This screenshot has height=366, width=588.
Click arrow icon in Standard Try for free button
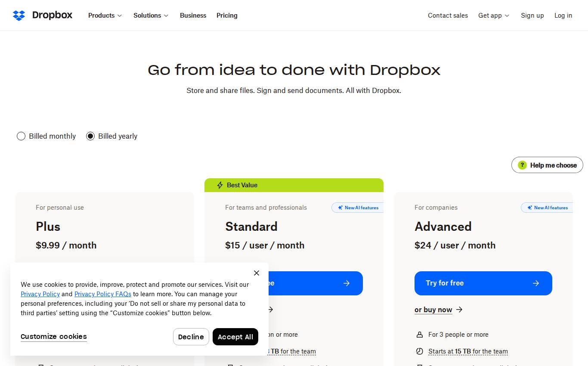347,283
